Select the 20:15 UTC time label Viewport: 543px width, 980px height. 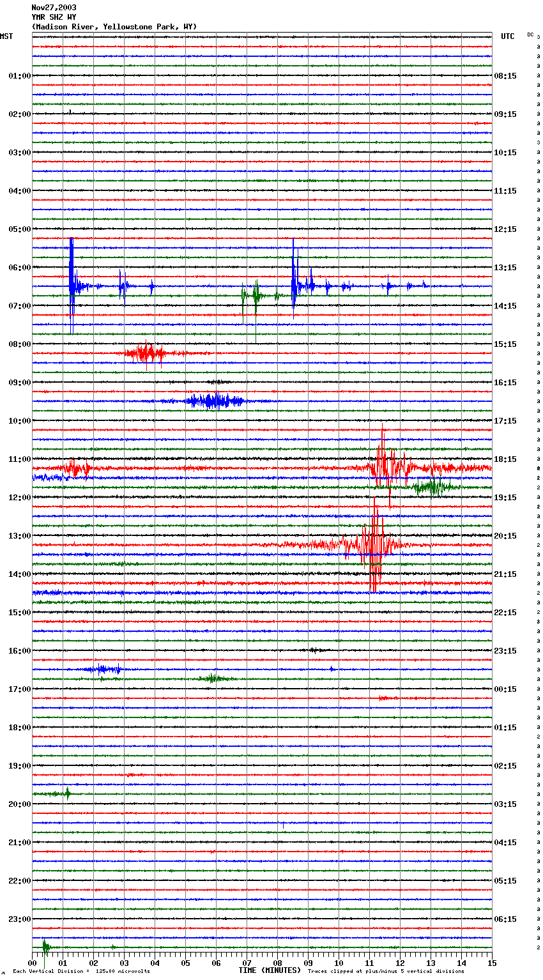click(505, 536)
